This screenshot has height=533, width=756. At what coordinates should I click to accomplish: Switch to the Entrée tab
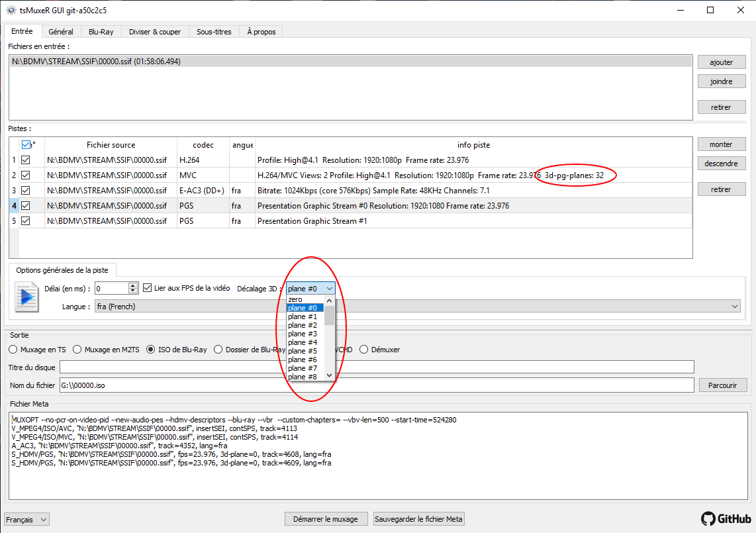tap(23, 31)
